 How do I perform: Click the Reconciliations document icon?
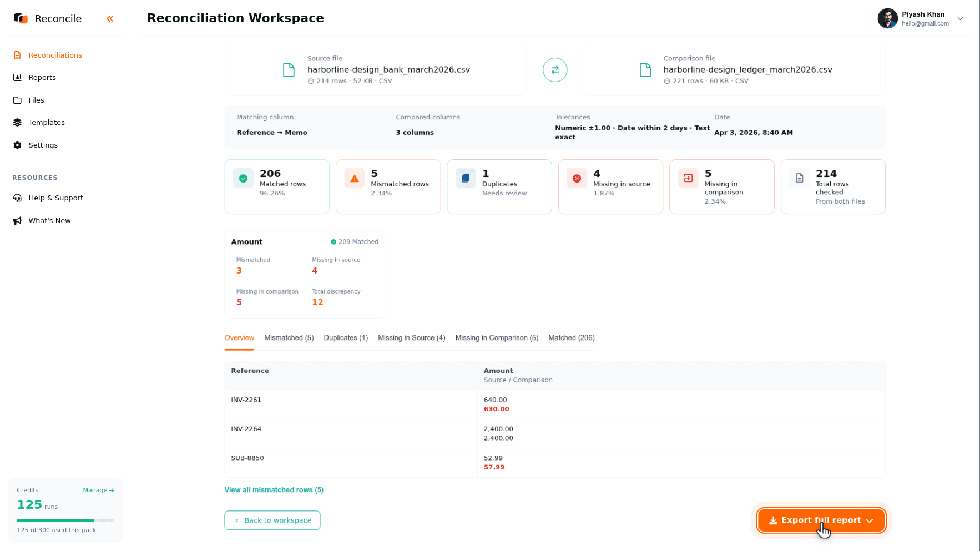click(x=17, y=55)
